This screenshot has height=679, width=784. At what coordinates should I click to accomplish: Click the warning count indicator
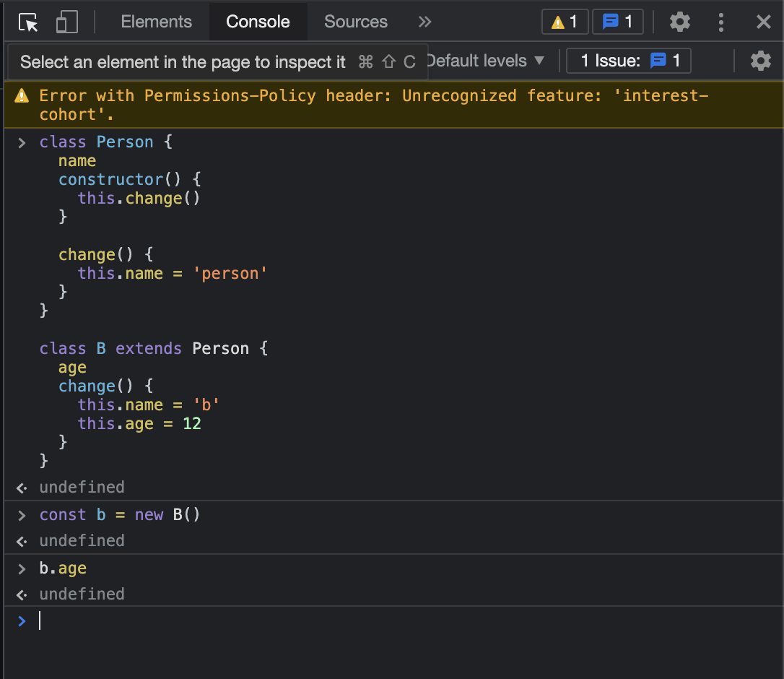565,22
